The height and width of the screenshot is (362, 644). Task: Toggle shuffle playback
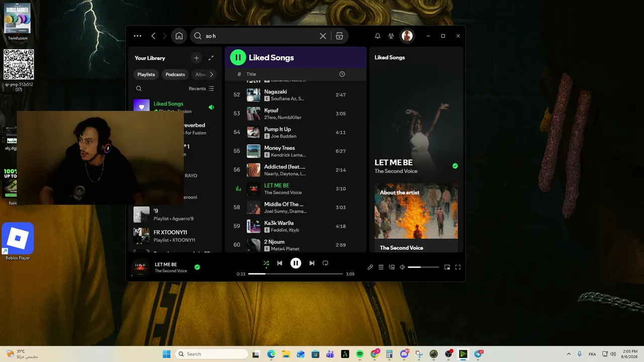point(266,263)
